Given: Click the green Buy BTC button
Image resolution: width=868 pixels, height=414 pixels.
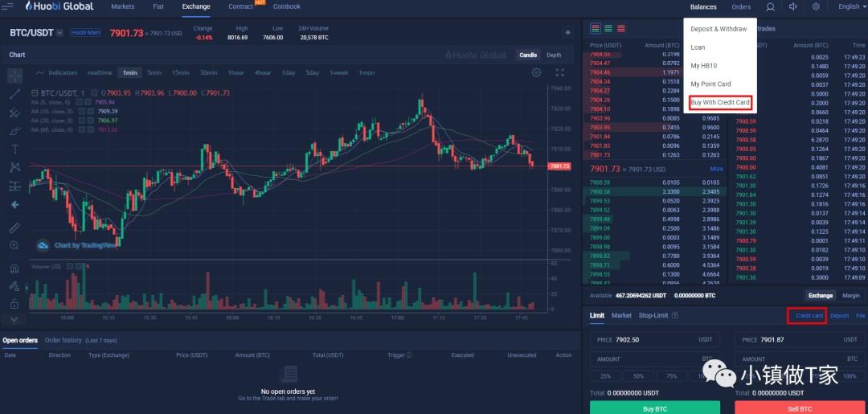Looking at the screenshot, I should pos(655,408).
